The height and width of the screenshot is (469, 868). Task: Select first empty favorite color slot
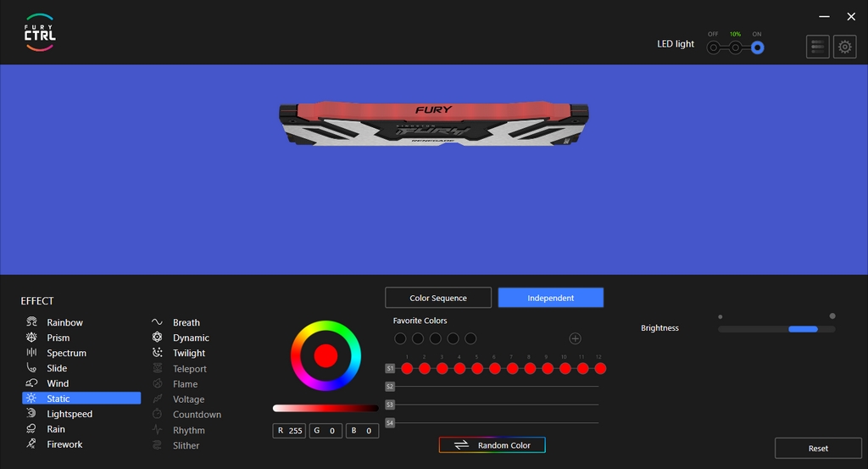[x=400, y=338]
